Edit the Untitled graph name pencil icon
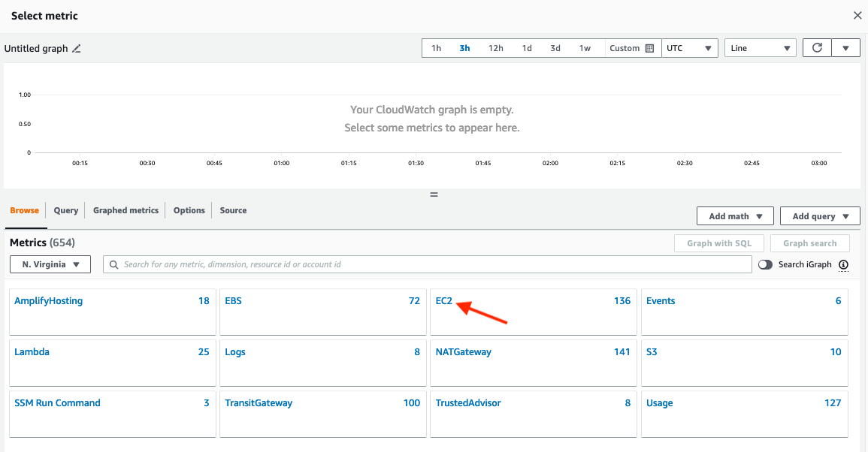Viewport: 868px width, 452px height. 77,49
